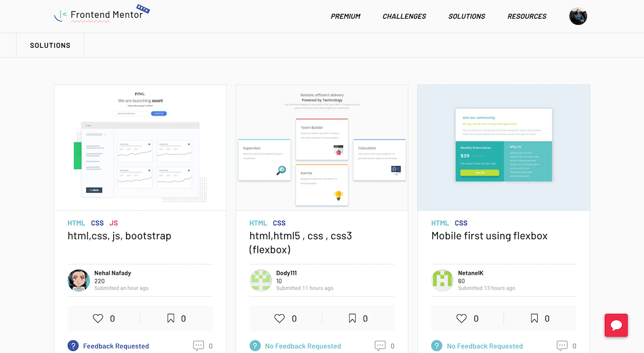Click NetanelK's profile avatar
This screenshot has height=353, width=644.
[442, 280]
